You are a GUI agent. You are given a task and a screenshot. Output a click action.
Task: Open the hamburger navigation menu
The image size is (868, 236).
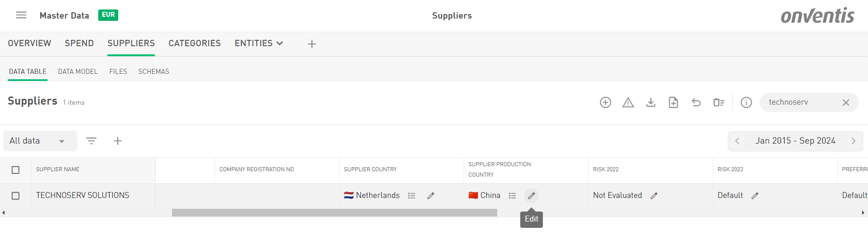pyautogui.click(x=21, y=15)
